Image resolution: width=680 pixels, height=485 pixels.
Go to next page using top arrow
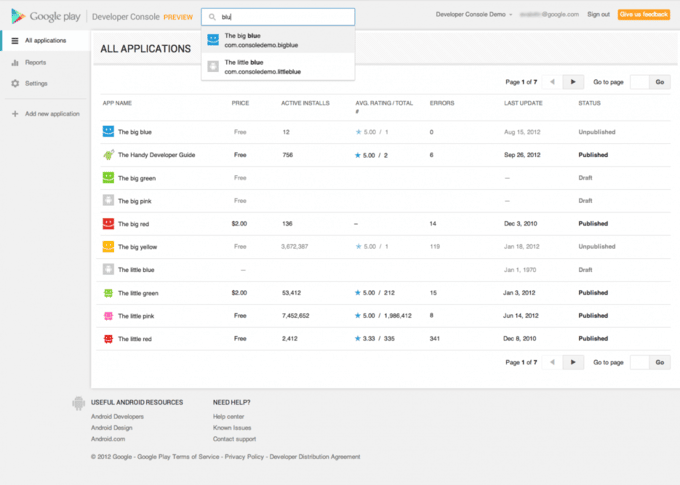pyautogui.click(x=573, y=82)
